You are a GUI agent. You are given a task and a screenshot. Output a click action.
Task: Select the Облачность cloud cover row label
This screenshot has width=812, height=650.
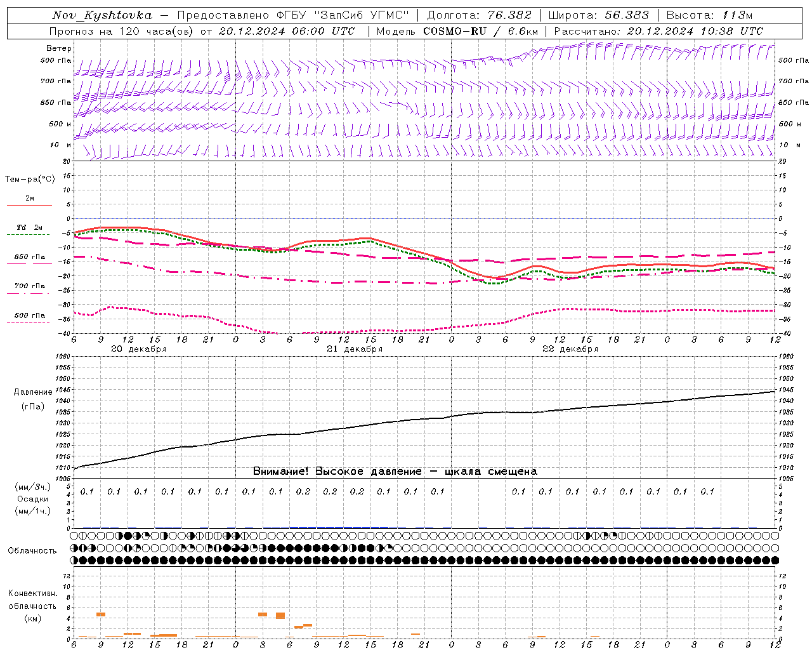[x=32, y=551]
